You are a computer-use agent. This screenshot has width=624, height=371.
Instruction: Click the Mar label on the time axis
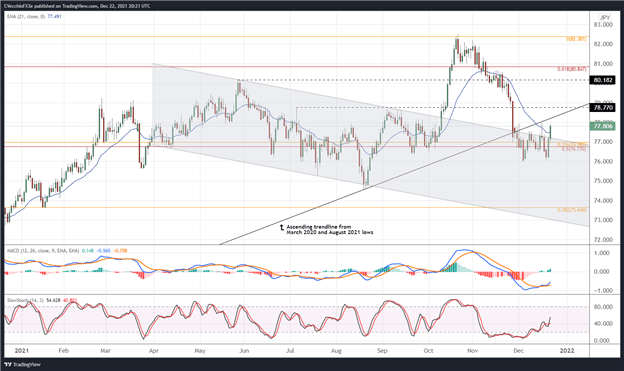tap(105, 351)
